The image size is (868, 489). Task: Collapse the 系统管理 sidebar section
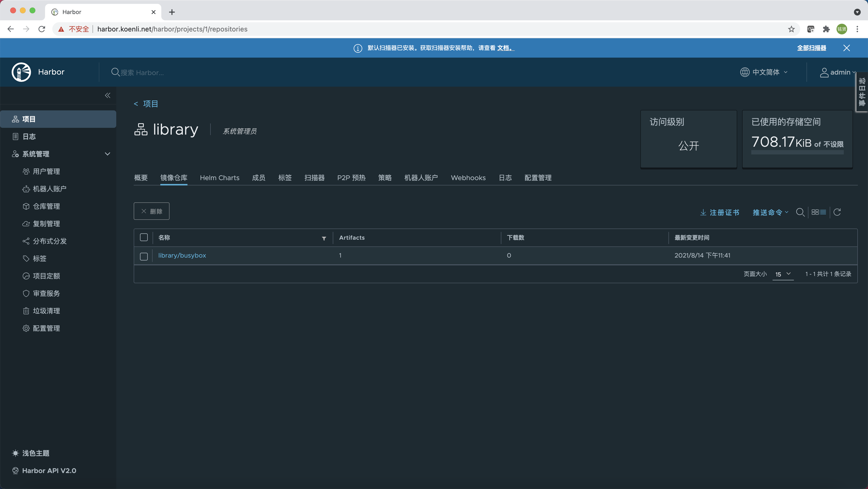[x=108, y=154]
